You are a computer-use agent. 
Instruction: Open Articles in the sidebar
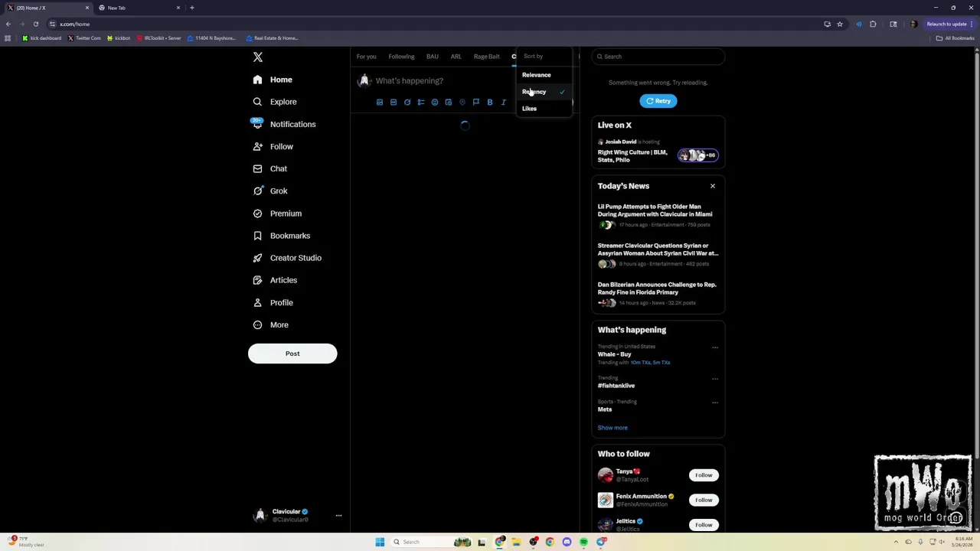tap(275, 280)
